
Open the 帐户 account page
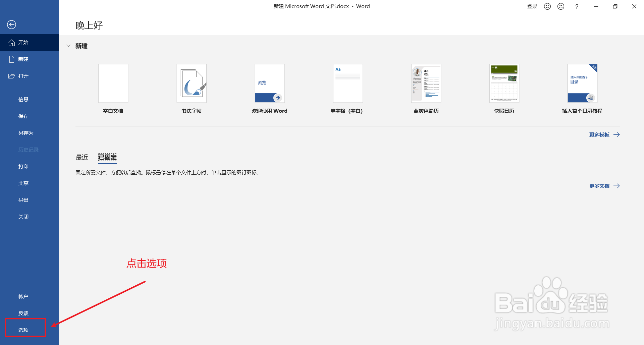click(29, 297)
